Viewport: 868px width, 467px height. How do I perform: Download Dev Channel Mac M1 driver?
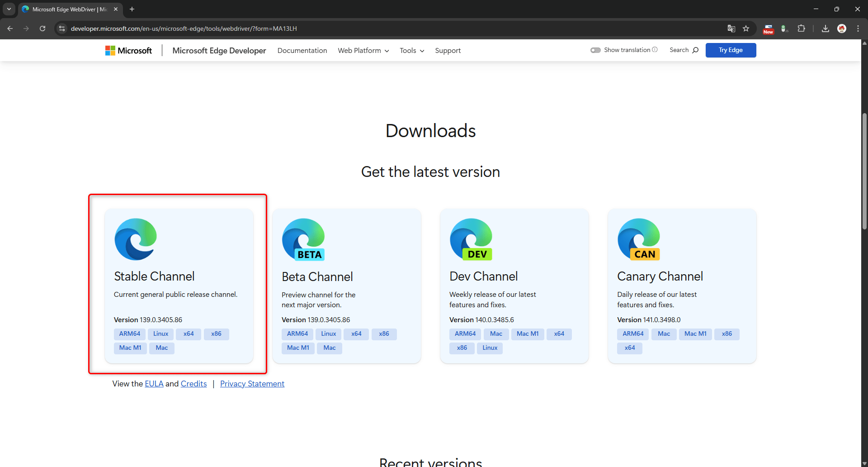pos(528,334)
